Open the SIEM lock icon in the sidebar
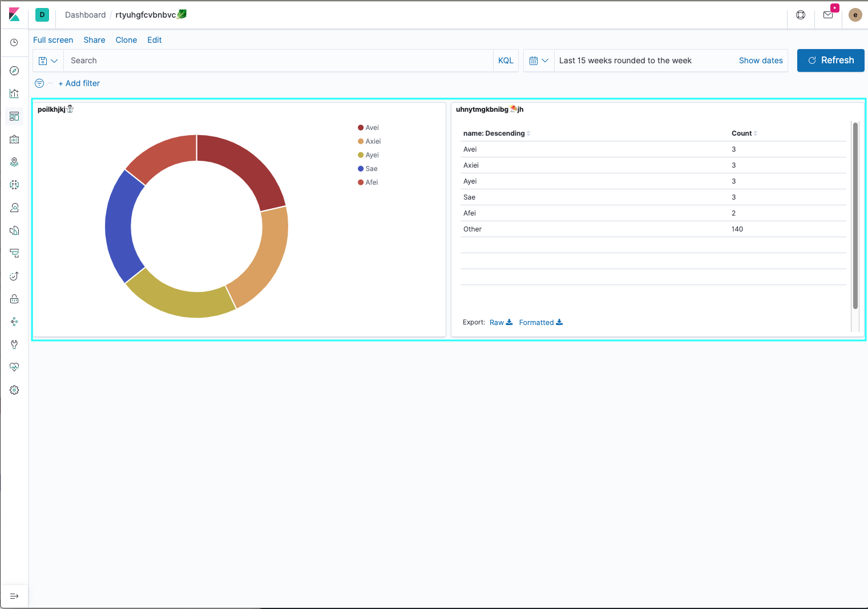The height and width of the screenshot is (609, 868). [x=14, y=299]
